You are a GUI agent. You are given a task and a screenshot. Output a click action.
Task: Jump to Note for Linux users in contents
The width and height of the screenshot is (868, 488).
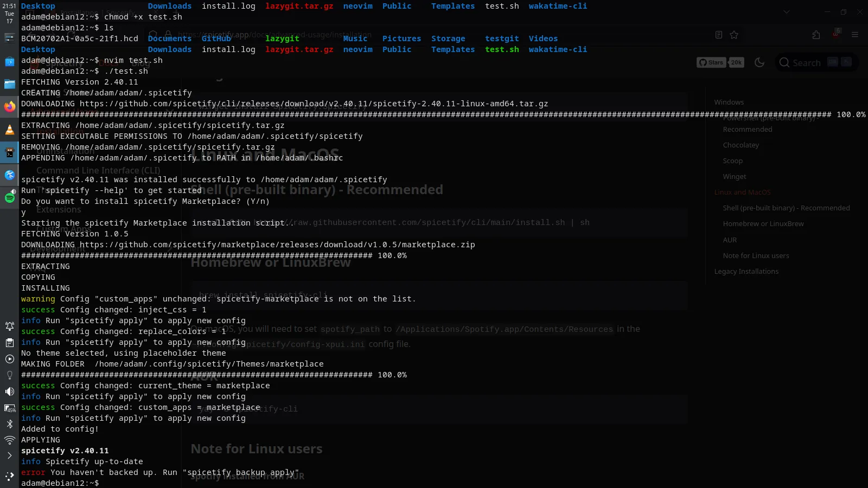[x=756, y=255]
